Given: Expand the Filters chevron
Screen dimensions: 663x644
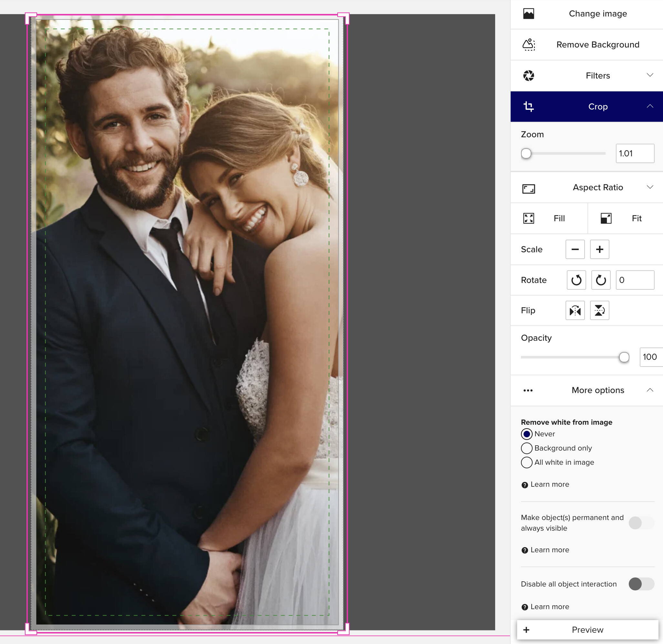Looking at the screenshot, I should pos(650,75).
